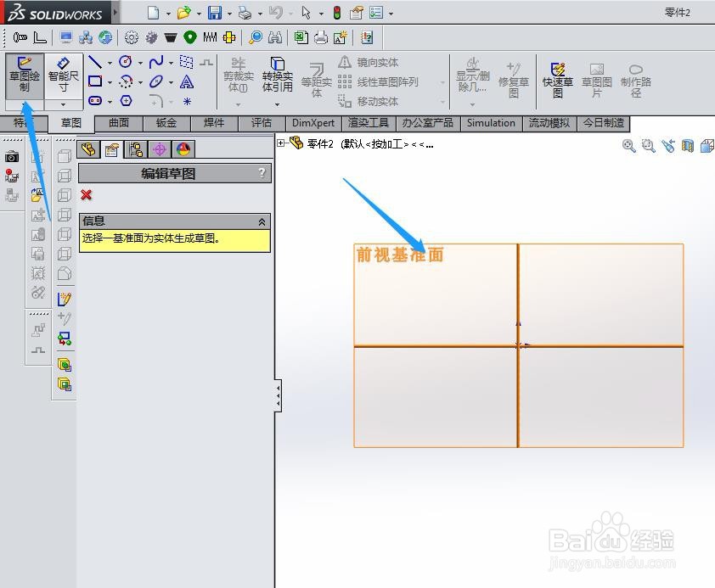715x588 pixels.
Task: Switch to the 渲染工具 tab
Action: [369, 122]
